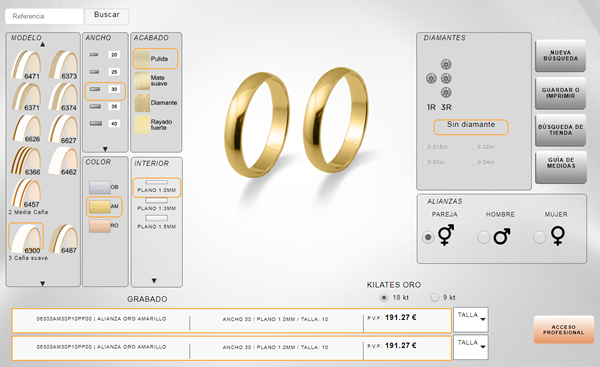The image size is (600, 367).
Task: Click the Sin diamante option
Action: click(x=471, y=127)
